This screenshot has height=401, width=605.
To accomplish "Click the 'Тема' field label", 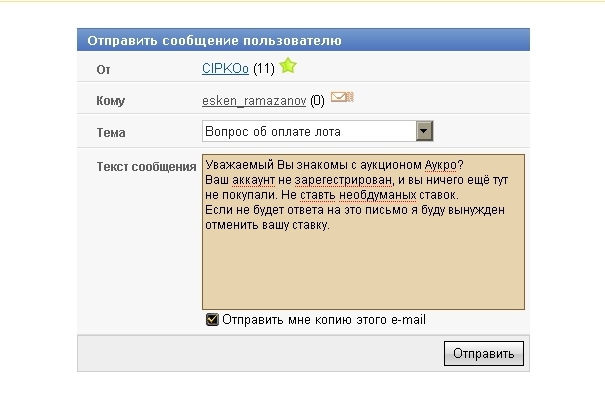I will 111,133.
